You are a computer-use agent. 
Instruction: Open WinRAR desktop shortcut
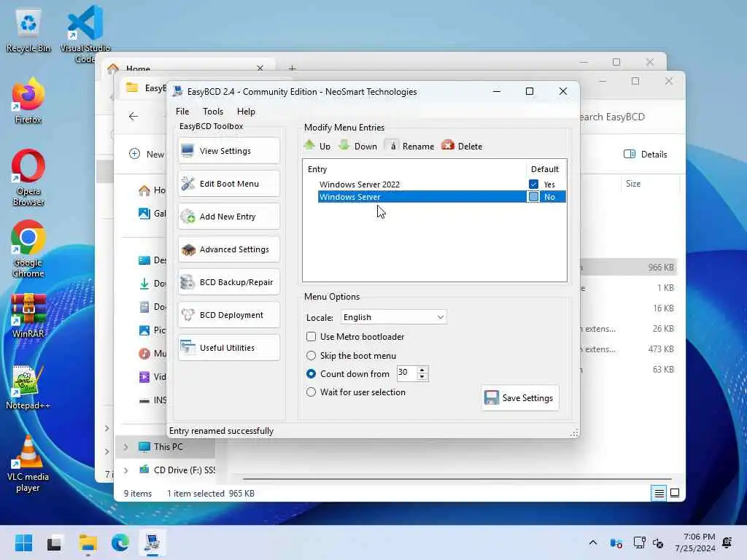point(28,316)
